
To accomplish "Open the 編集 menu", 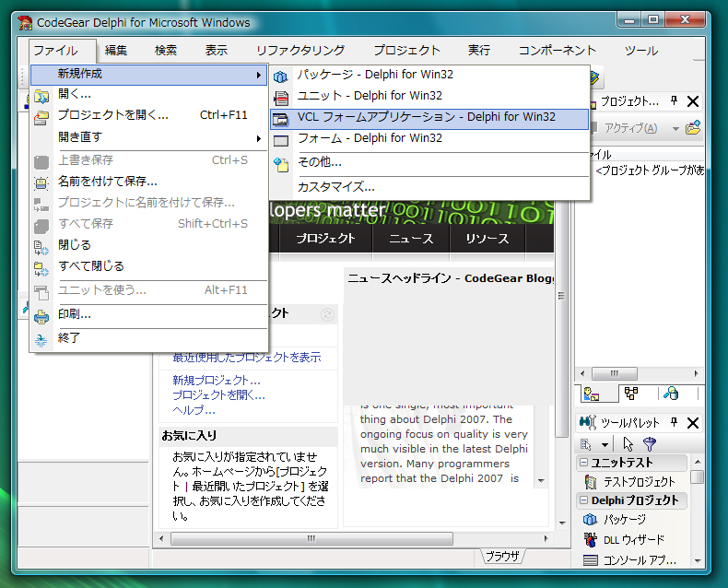I will pyautogui.click(x=115, y=50).
